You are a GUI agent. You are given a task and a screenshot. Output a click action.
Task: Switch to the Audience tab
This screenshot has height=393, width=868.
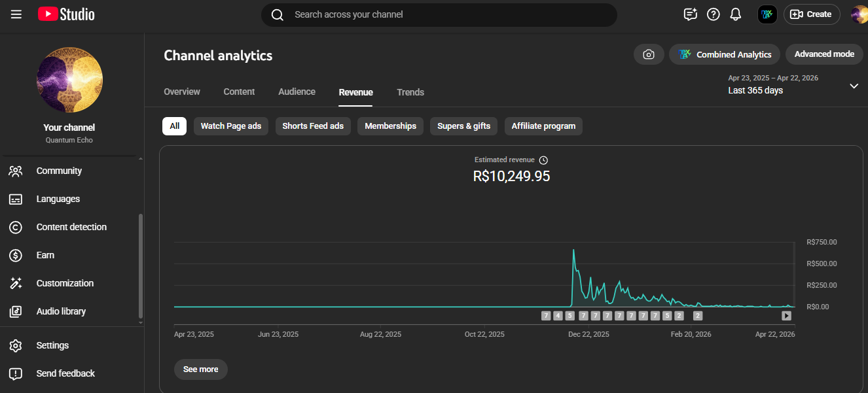(x=297, y=92)
